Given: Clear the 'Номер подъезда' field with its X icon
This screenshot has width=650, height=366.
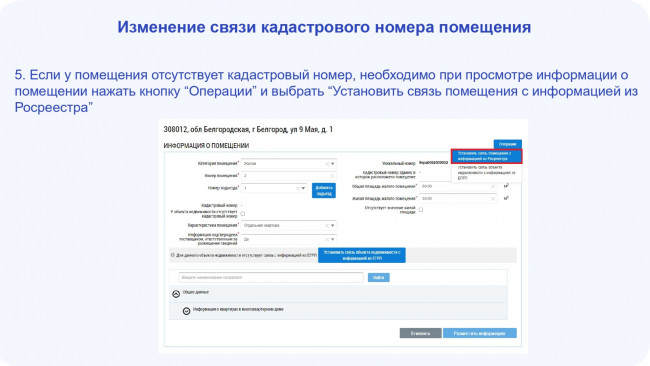Looking at the screenshot, I should click(298, 189).
